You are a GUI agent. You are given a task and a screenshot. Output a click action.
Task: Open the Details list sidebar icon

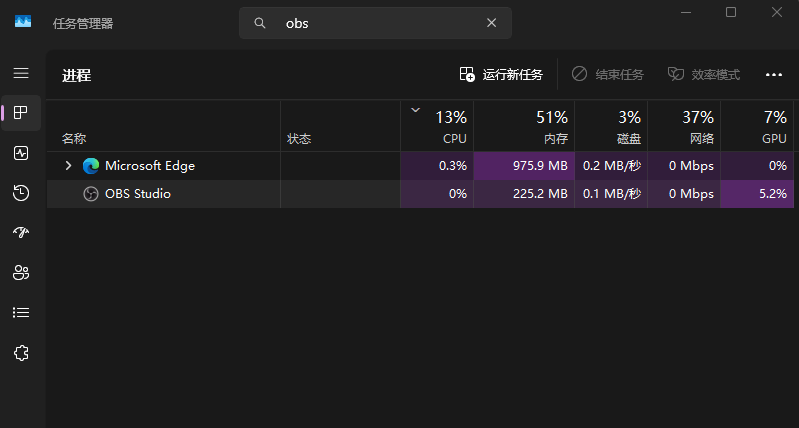[21, 312]
